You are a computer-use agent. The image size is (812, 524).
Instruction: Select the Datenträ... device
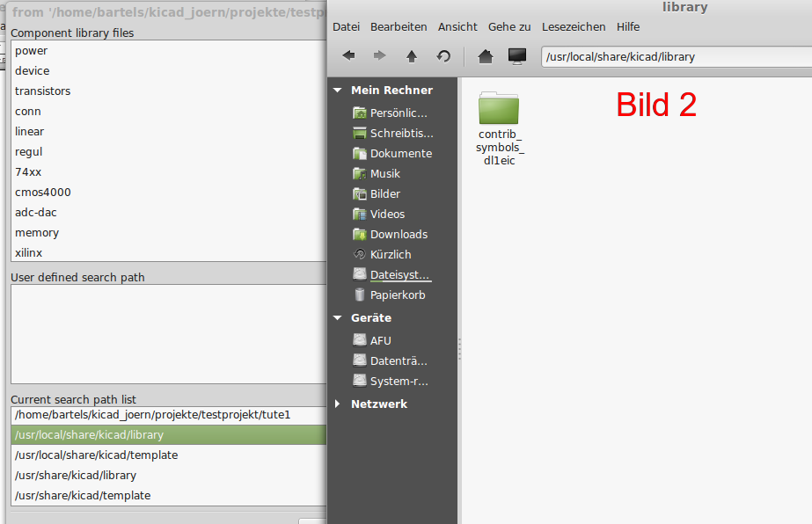[390, 360]
